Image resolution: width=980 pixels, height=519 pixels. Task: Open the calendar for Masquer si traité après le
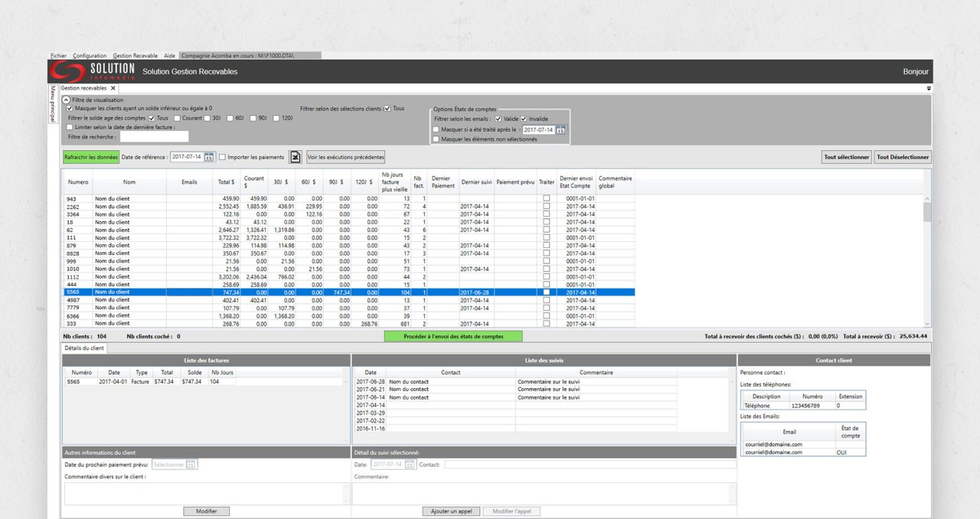pos(561,130)
